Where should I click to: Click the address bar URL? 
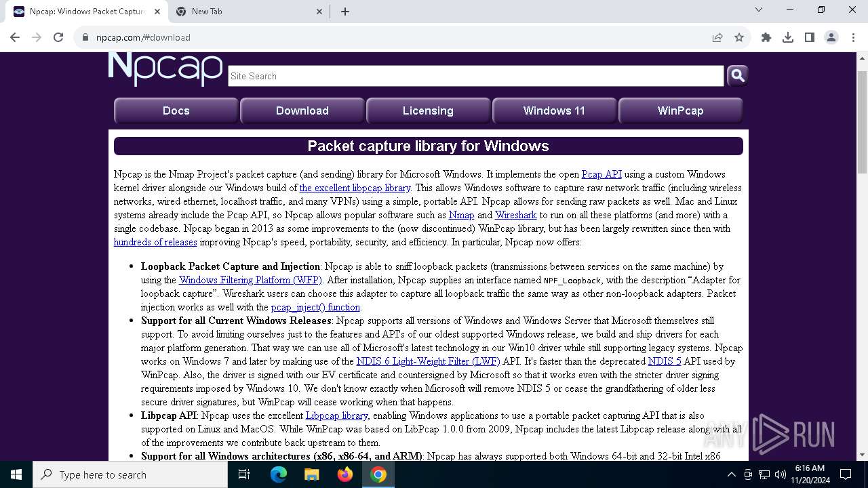coord(143,37)
